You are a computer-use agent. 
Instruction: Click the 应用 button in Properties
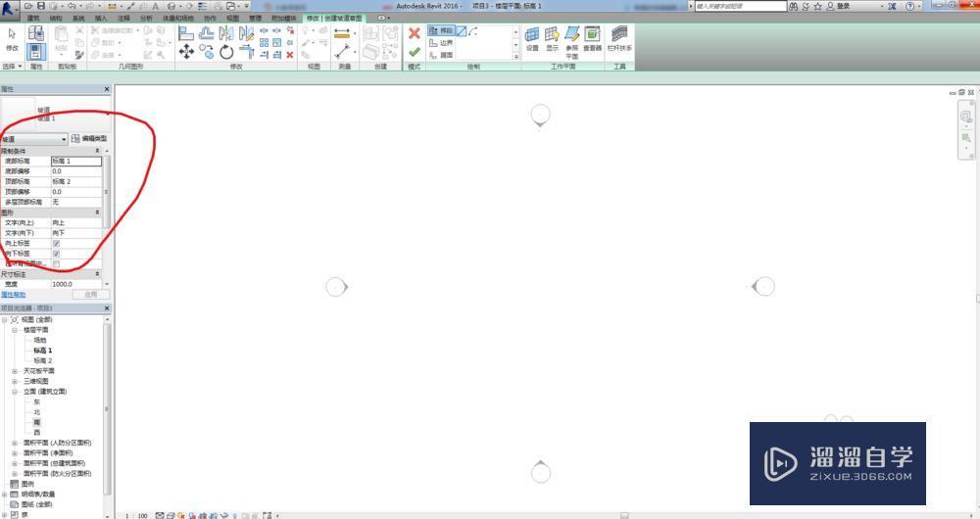coord(90,294)
